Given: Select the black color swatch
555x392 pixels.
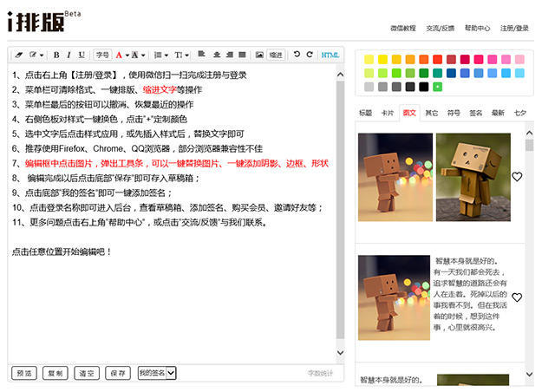Looking at the screenshot, I should (423, 87).
